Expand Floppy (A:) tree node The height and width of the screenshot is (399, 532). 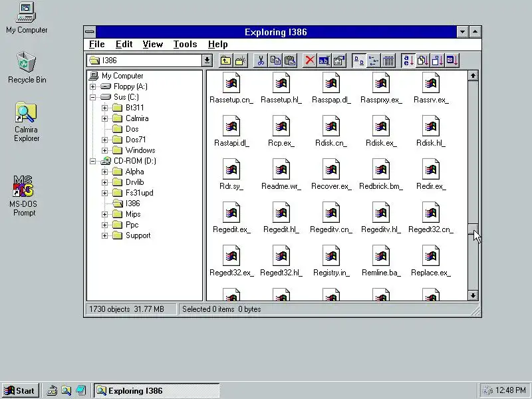(92, 86)
